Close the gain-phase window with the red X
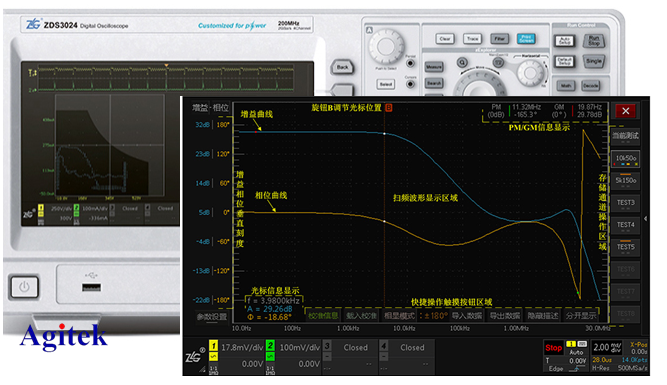The width and height of the screenshot is (667, 385). [625, 111]
